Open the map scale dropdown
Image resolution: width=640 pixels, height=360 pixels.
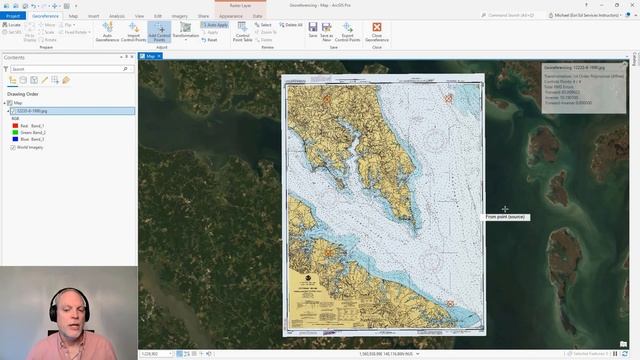coord(171,354)
